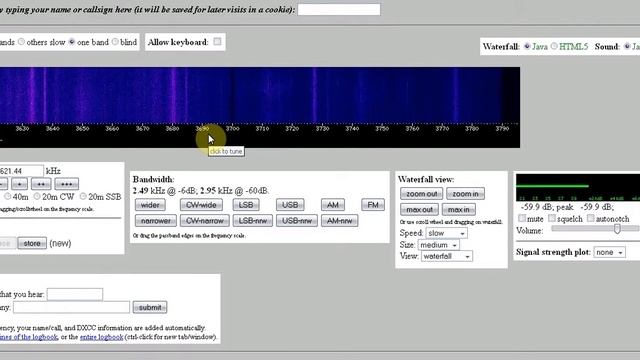Select the 20m CW band radio button
This screenshot has width=640, height=360.
click(x=37, y=197)
